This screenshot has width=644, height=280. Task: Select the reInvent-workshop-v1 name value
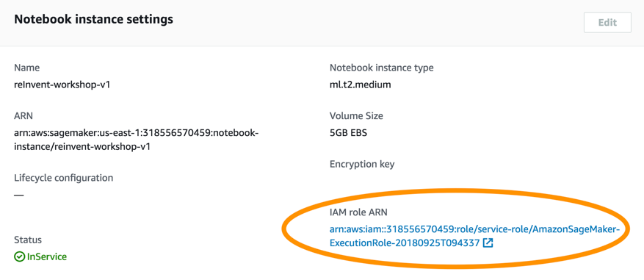click(62, 85)
